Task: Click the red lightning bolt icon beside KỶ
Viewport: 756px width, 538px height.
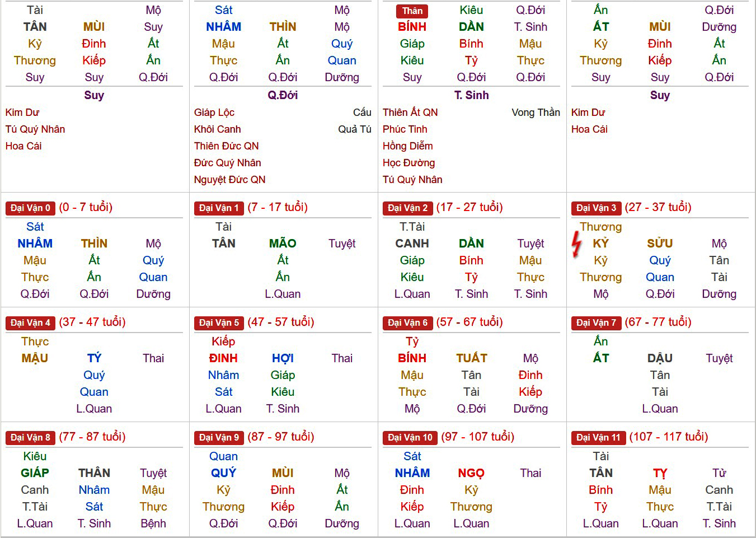Action: pyautogui.click(x=577, y=245)
